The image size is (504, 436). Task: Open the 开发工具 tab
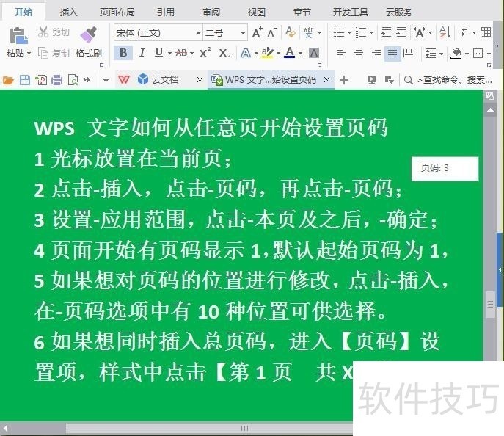[x=351, y=12]
